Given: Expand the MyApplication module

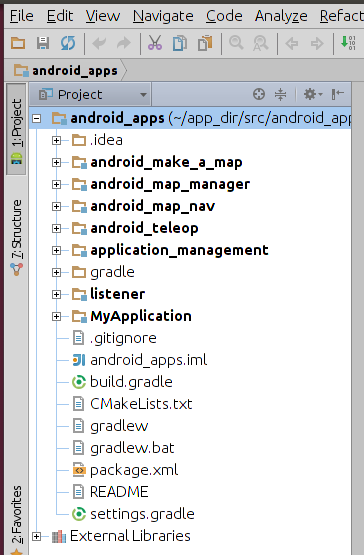Looking at the screenshot, I should (x=56, y=316).
